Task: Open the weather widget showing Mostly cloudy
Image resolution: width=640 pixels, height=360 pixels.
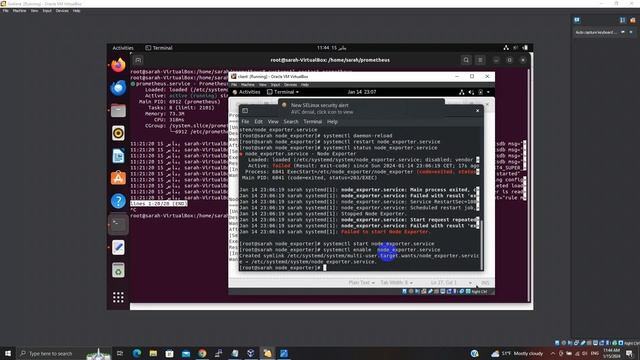Action: [x=518, y=353]
